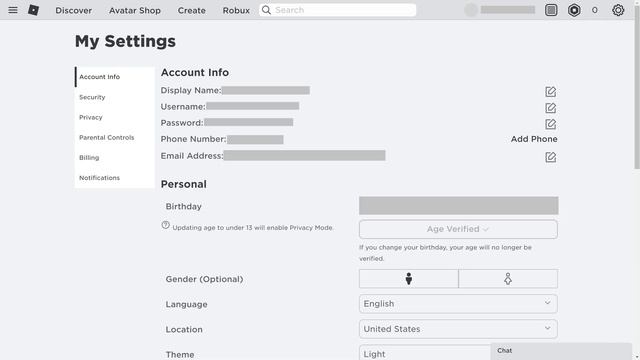Image resolution: width=640 pixels, height=360 pixels.
Task: Open the Avatar Shop page
Action: (135, 10)
